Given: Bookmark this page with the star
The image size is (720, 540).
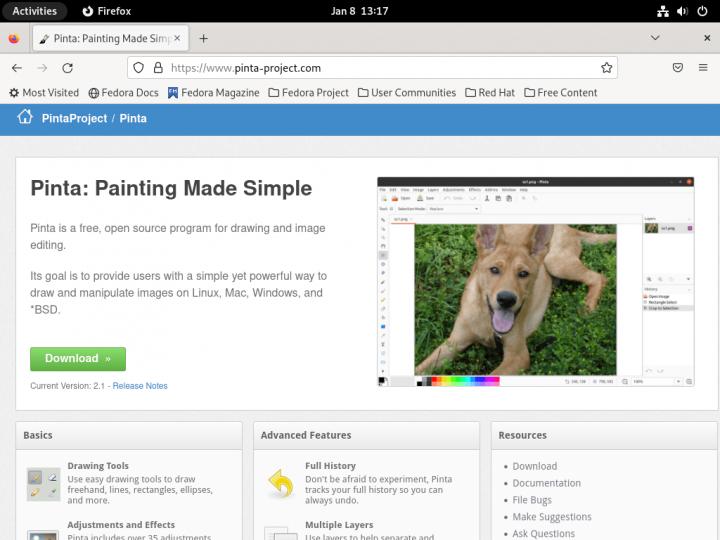Looking at the screenshot, I should click(607, 68).
